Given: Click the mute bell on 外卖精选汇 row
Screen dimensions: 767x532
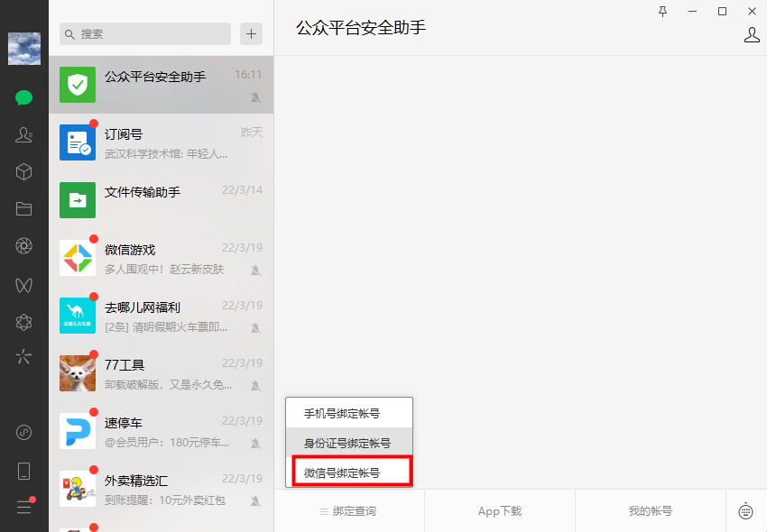Looking at the screenshot, I should pos(255,500).
